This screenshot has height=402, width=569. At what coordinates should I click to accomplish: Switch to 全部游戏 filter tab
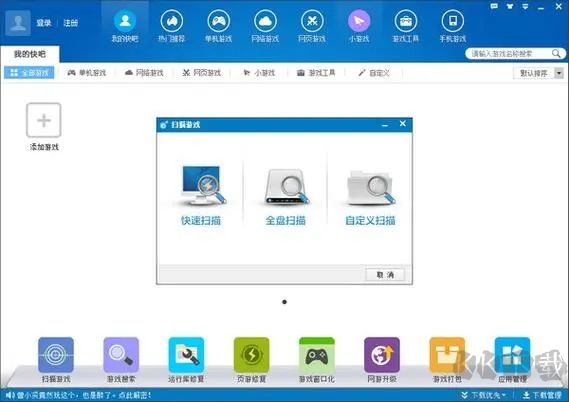[x=29, y=73]
